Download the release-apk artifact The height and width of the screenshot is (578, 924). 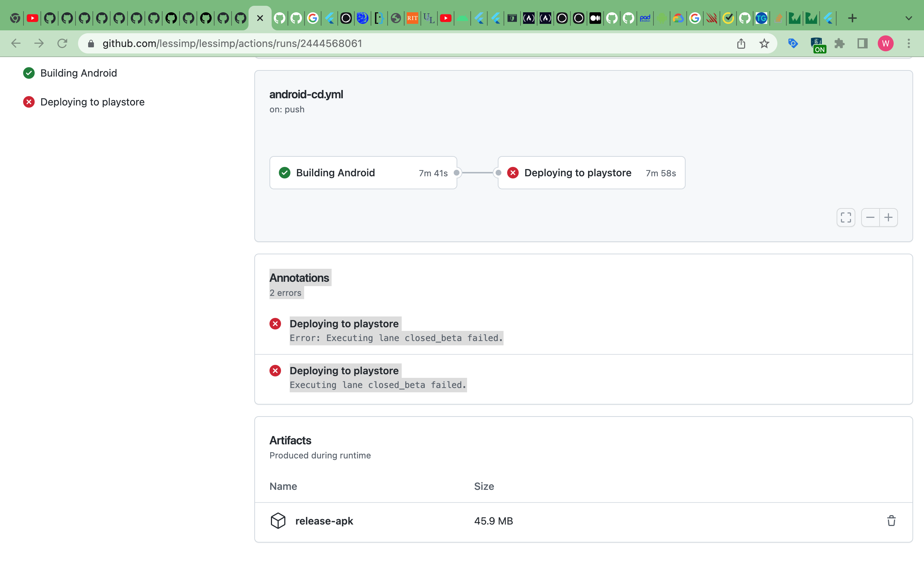coord(324,521)
